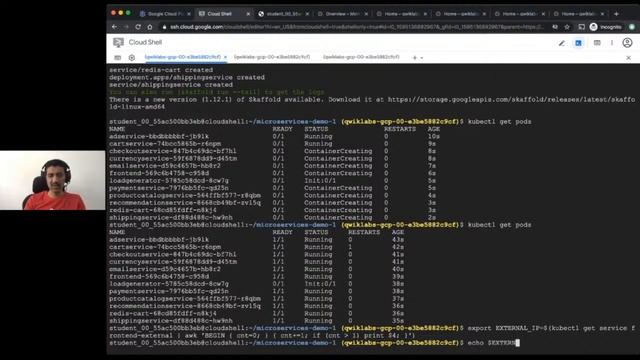Switch to the third qwiklabs terminal tab
This screenshot has width=640, height=360.
(x=361, y=57)
